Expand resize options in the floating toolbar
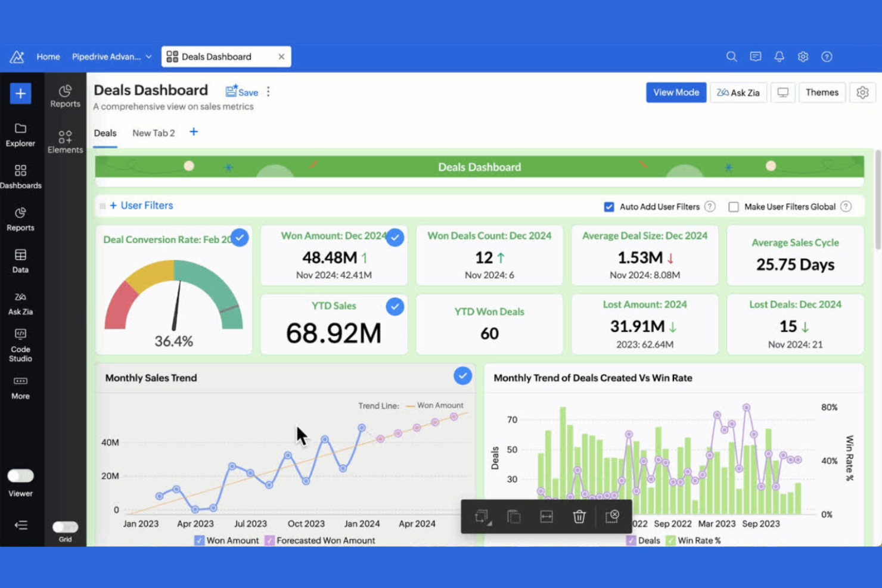This screenshot has width=882, height=588. pyautogui.click(x=482, y=516)
